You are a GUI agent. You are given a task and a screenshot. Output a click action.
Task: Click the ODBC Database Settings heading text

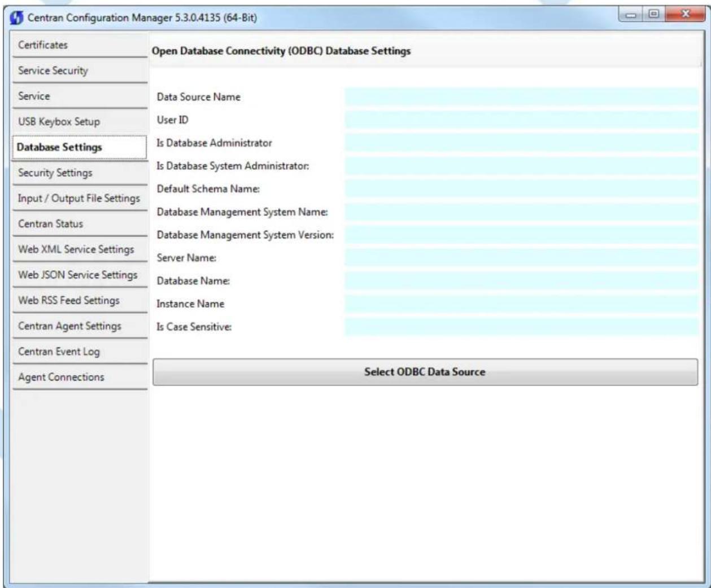point(281,51)
